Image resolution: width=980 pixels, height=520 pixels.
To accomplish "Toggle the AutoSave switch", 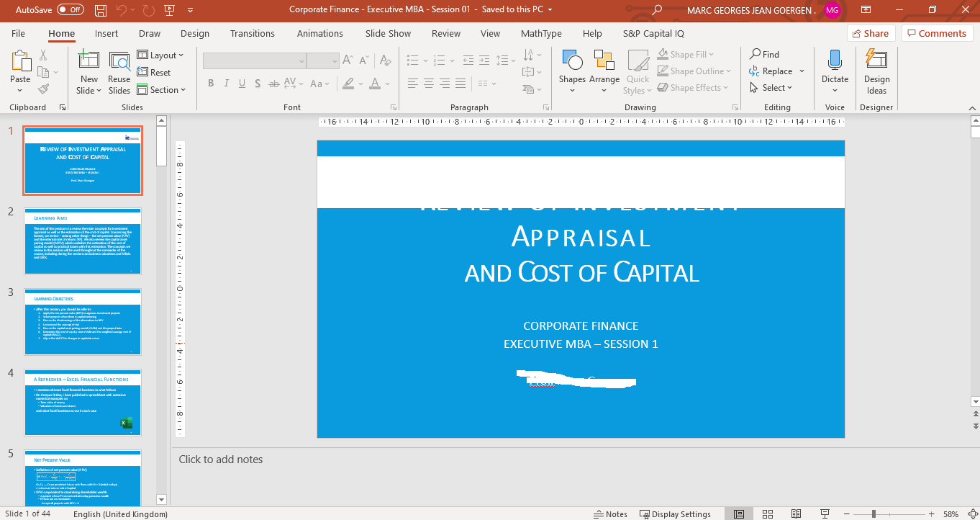I will [x=70, y=10].
